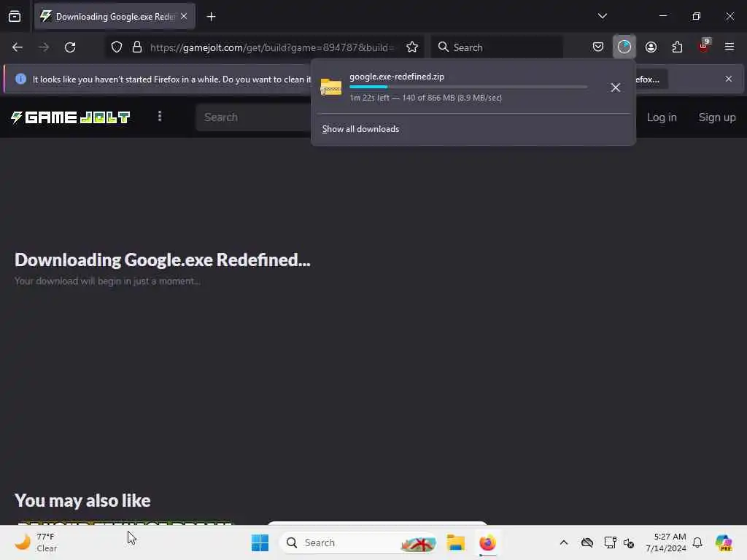Click the refresh Firefox notification button

650,79
